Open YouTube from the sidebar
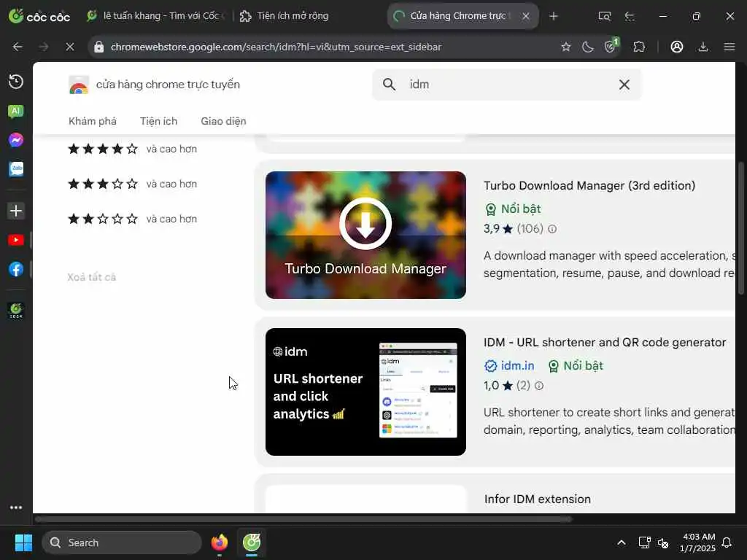The height and width of the screenshot is (560, 747). (x=16, y=240)
